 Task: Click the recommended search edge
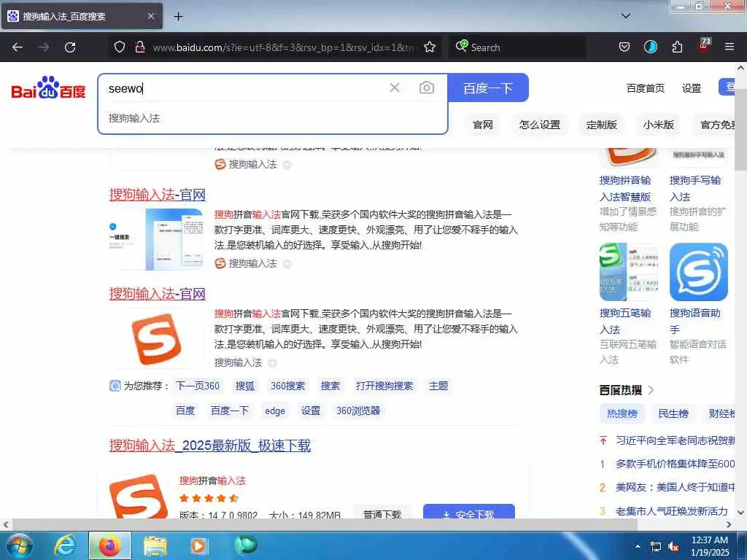(275, 411)
